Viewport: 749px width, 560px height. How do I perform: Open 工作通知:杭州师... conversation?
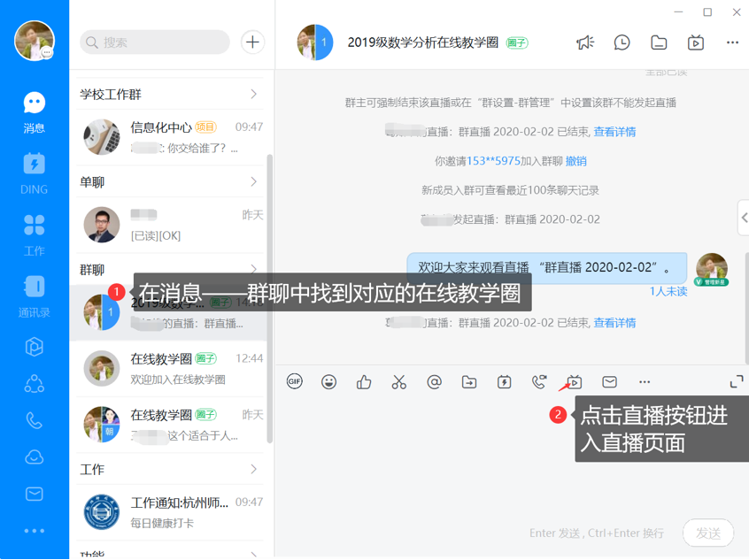[x=170, y=512]
